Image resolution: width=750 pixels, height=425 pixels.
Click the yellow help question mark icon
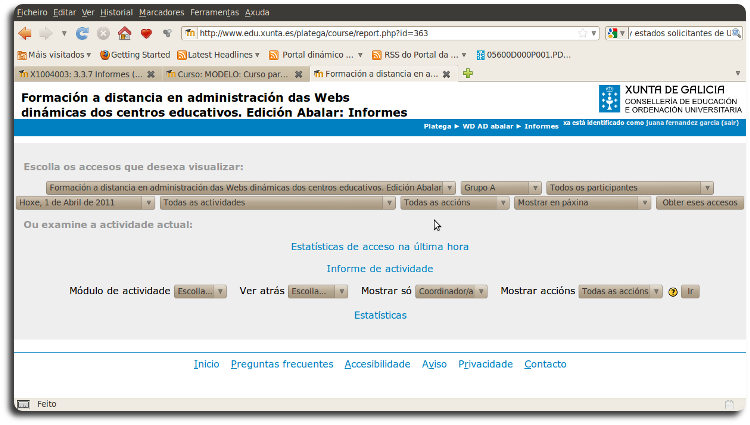(x=673, y=292)
